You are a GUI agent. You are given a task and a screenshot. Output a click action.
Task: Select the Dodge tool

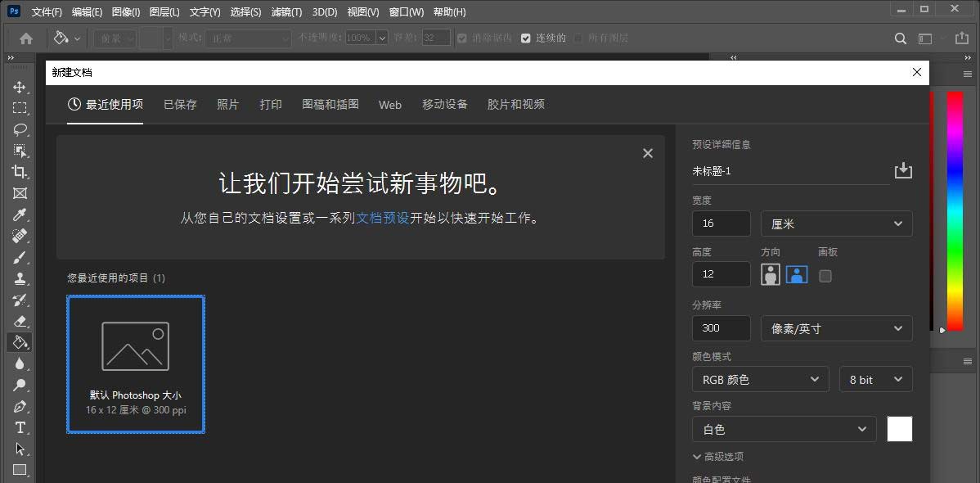[20, 385]
